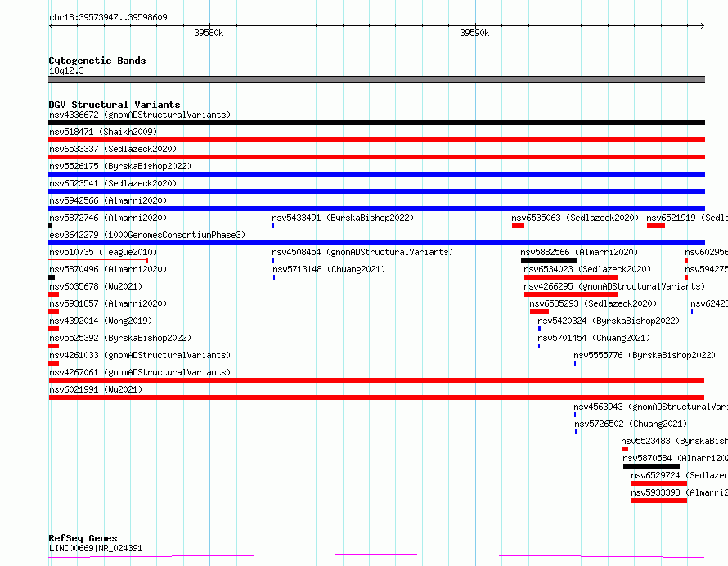
Task: Select nsv5525392 (ByrskaBishop2022) label
Action: [120, 338]
